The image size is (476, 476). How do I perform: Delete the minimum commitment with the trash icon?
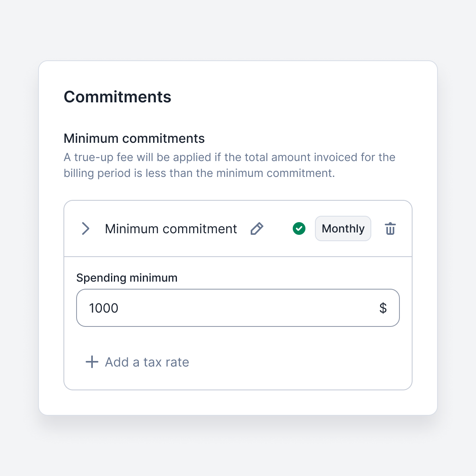tap(390, 228)
